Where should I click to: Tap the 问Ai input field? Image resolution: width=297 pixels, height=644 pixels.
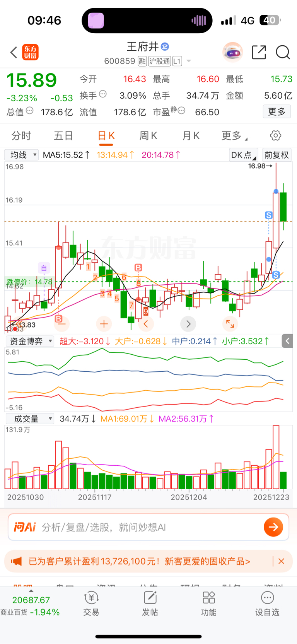click(x=148, y=527)
